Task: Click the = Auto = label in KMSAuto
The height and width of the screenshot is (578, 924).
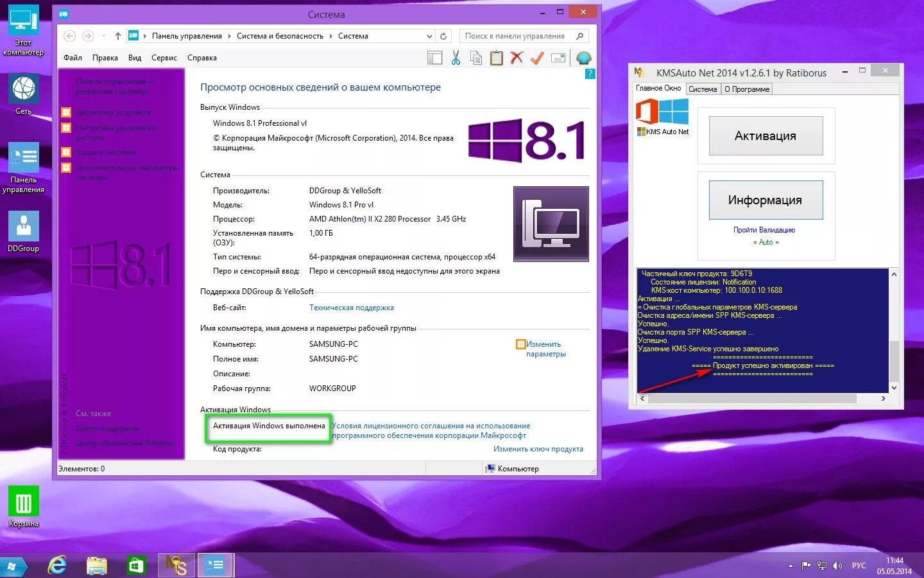Action: (x=766, y=242)
